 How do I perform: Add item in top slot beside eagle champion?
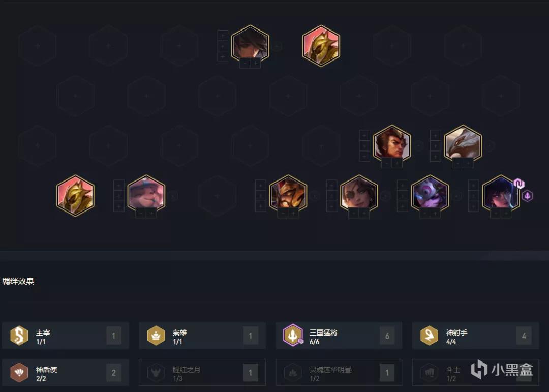[435, 135]
